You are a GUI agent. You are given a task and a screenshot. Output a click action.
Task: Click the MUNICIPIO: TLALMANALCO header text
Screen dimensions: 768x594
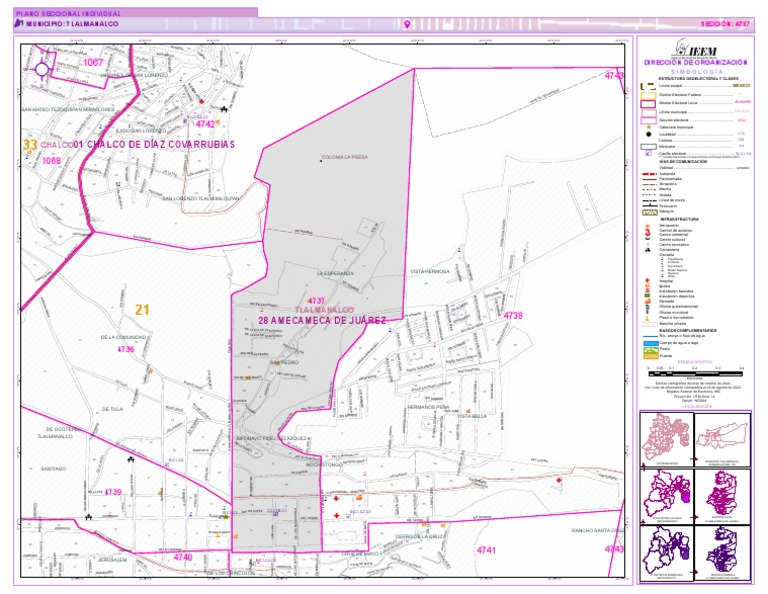72,24
